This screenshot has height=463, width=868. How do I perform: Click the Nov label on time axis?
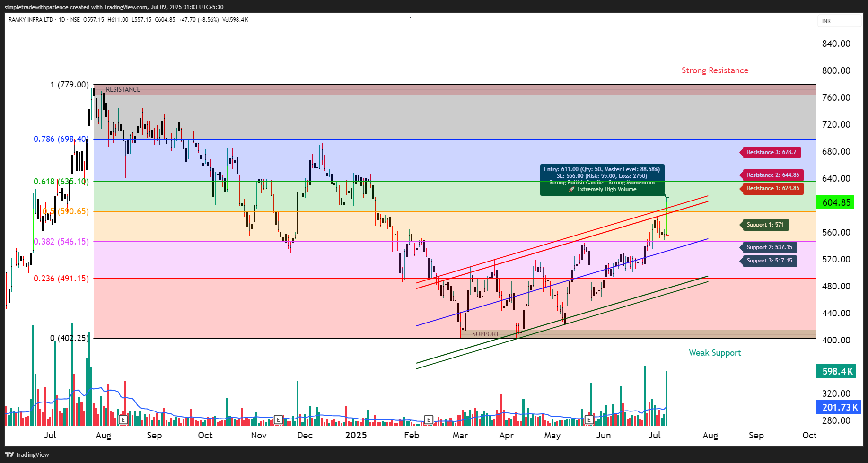(259, 435)
